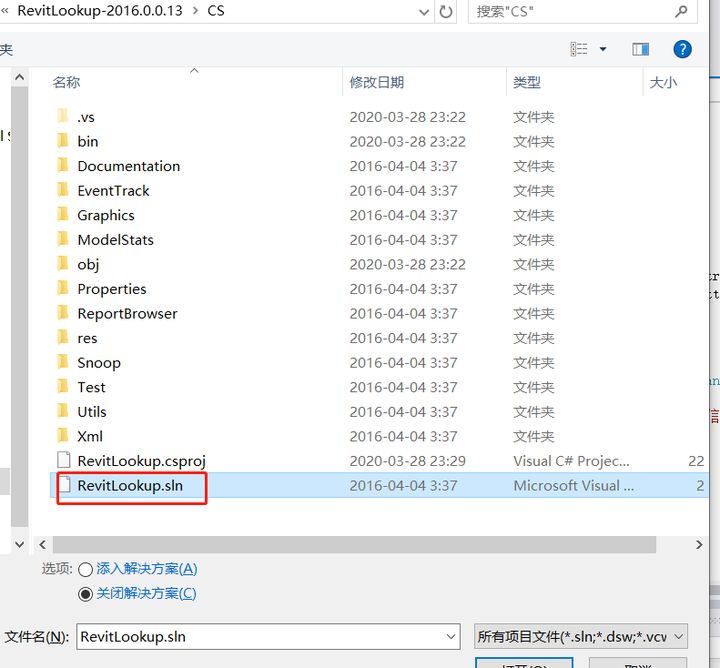
Task: Click the bin folder icon
Action: point(63,140)
